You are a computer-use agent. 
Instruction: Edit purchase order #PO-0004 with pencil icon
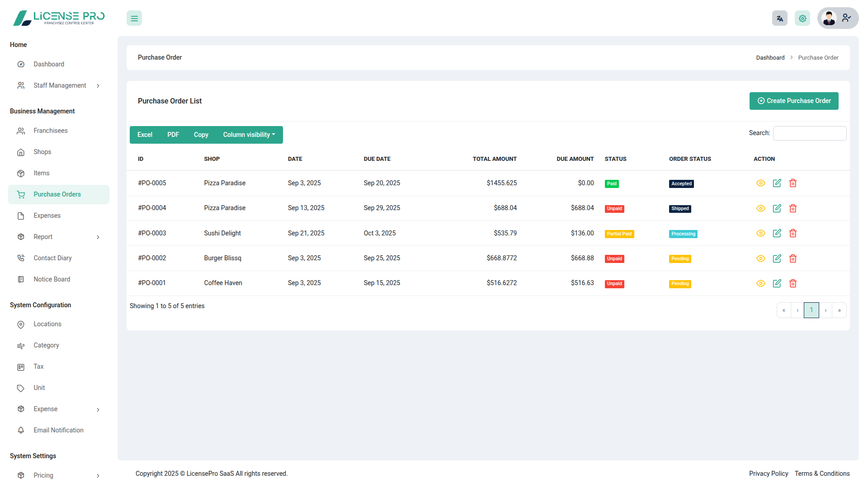777,208
